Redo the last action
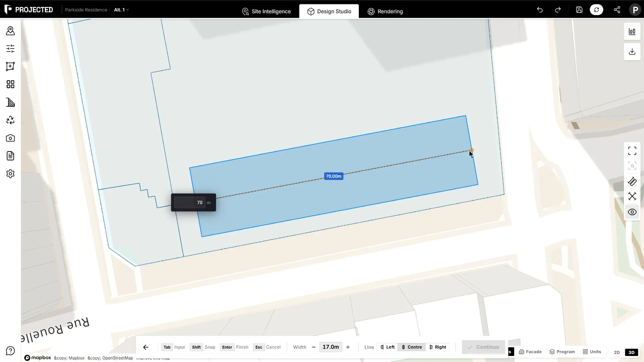644x362 pixels. (x=558, y=10)
